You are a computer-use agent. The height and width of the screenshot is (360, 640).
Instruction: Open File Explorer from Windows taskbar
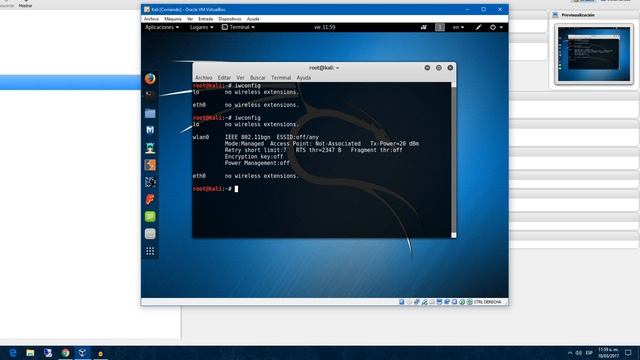click(x=30, y=353)
